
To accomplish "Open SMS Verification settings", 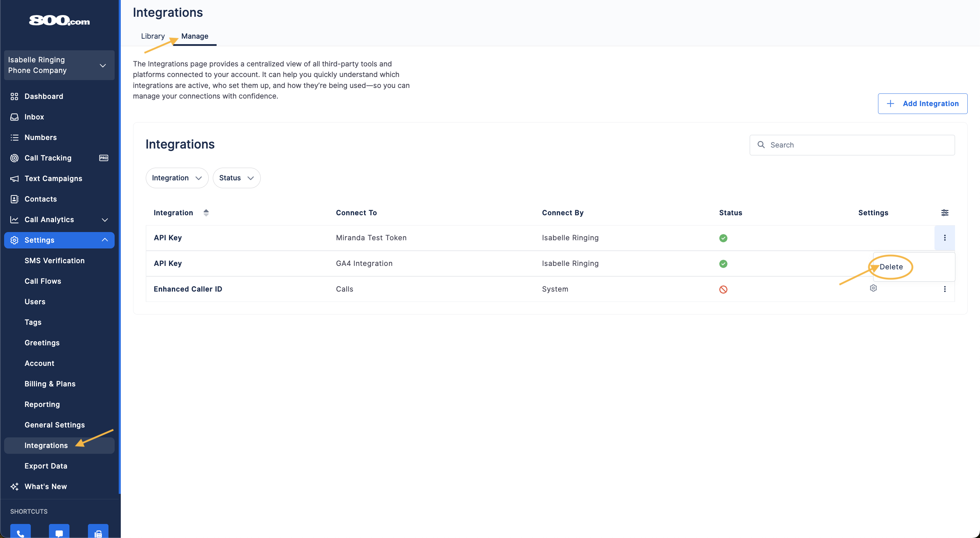I will tap(54, 261).
